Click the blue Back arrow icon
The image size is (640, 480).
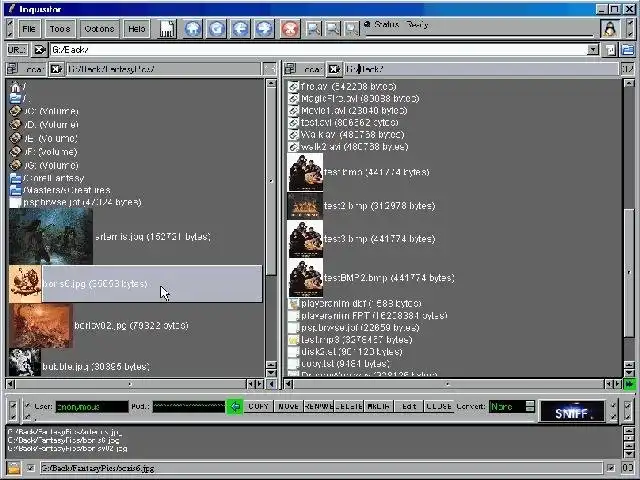click(240, 29)
